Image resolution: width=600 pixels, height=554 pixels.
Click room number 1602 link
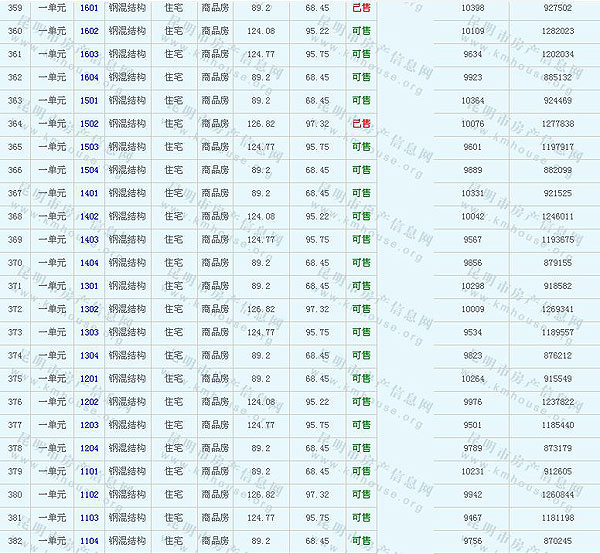click(x=89, y=31)
